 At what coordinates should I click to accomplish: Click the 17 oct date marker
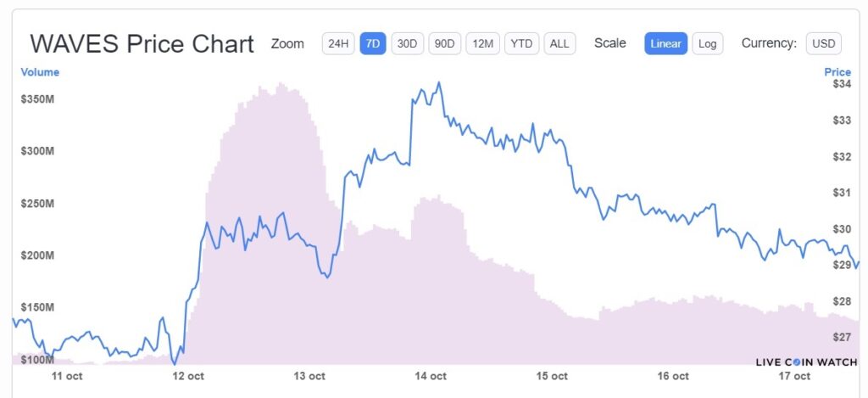pyautogui.click(x=794, y=377)
